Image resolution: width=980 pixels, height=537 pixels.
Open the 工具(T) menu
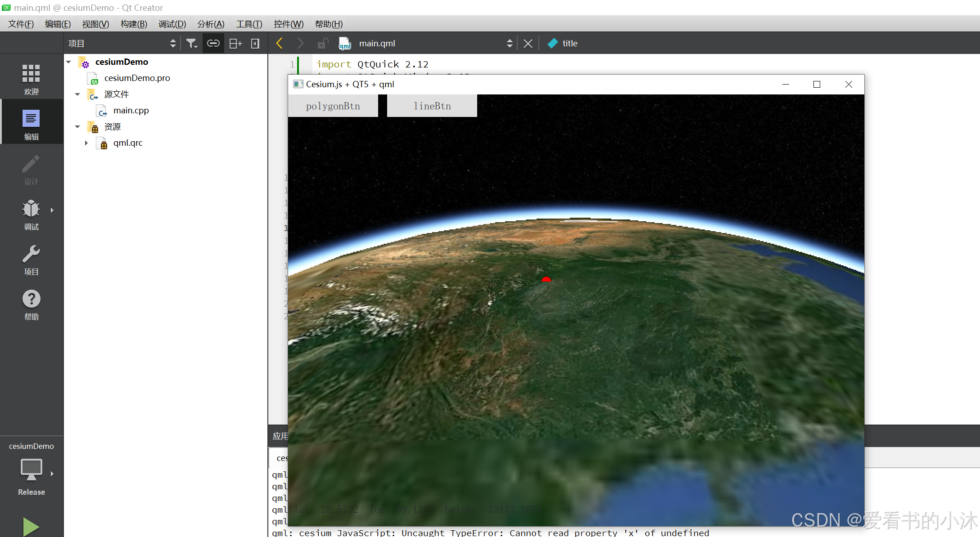click(249, 24)
